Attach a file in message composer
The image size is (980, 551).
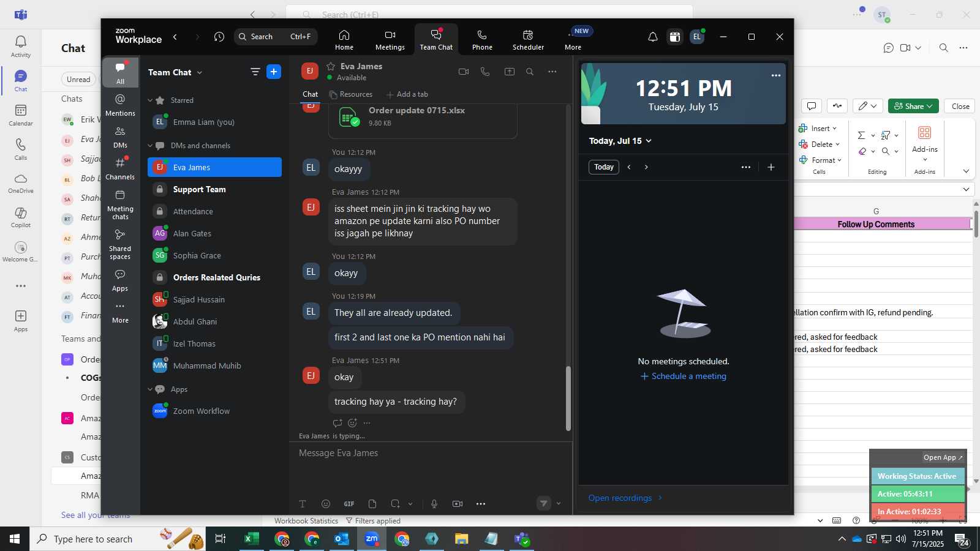pos(372,504)
